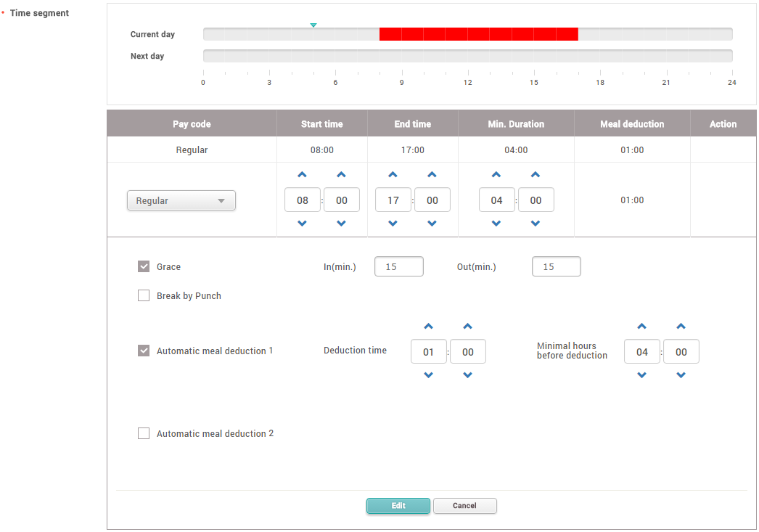Open the Regular pay code dropdown

tap(181, 200)
